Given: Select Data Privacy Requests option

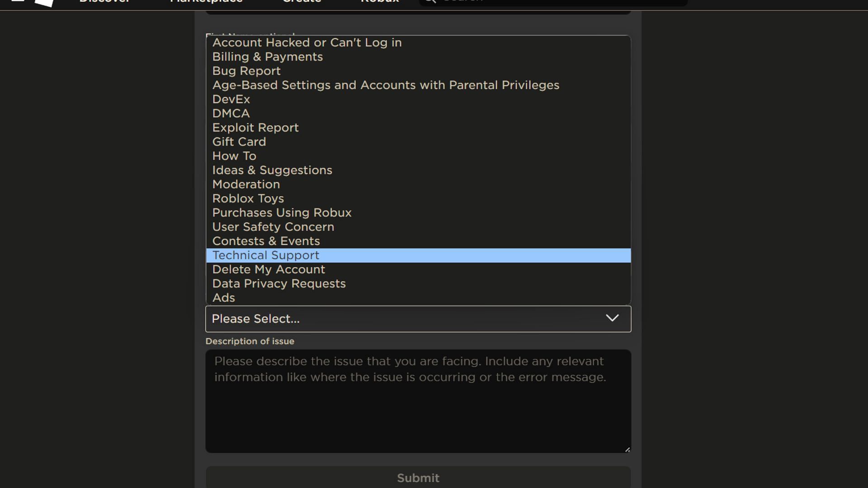Looking at the screenshot, I should click(418, 284).
